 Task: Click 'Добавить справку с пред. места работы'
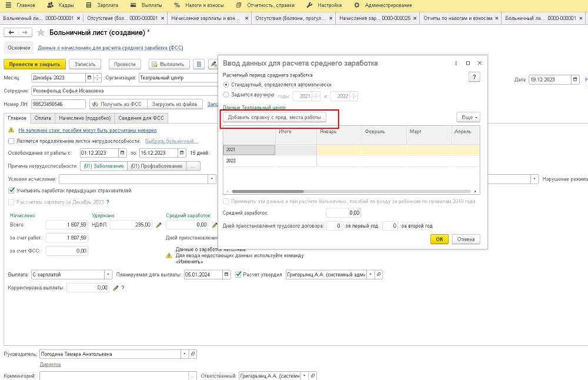click(x=274, y=118)
